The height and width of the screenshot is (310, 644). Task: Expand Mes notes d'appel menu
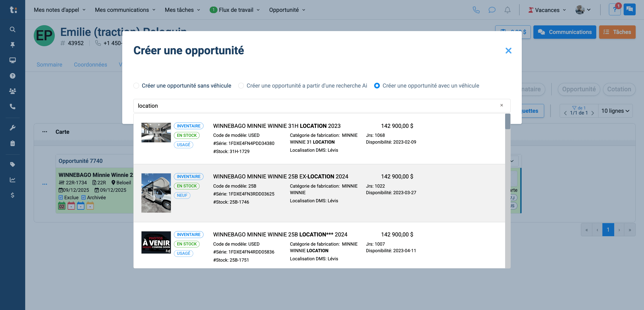pyautogui.click(x=60, y=10)
